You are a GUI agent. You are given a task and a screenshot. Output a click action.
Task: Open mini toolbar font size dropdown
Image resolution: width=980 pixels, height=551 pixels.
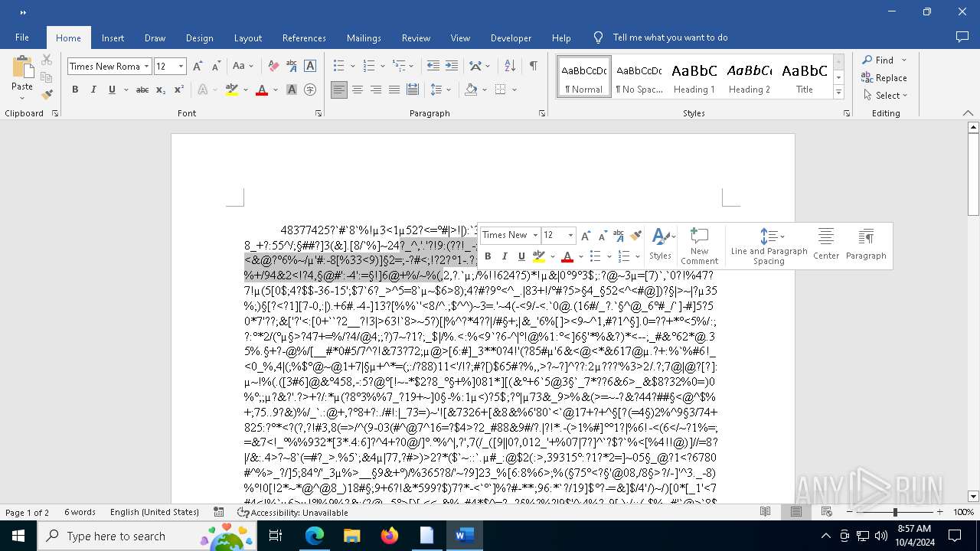point(570,235)
